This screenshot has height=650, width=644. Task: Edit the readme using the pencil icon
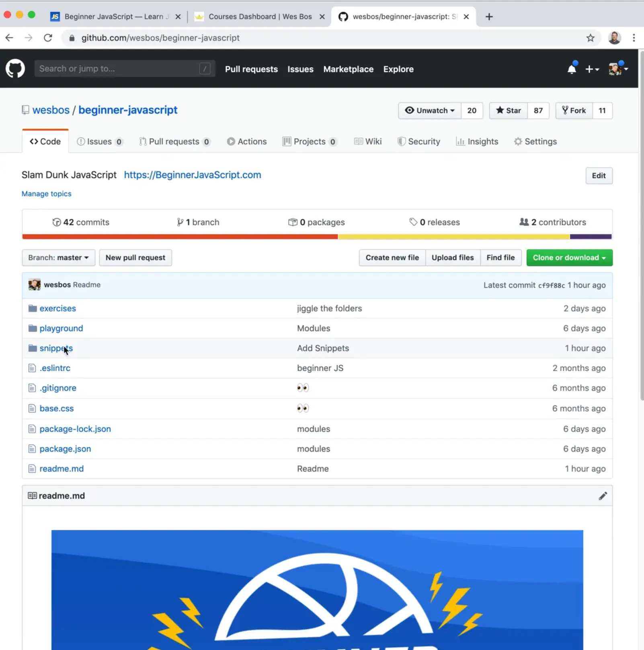tap(603, 496)
